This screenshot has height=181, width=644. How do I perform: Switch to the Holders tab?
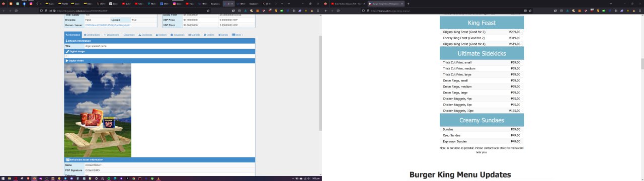(162, 35)
